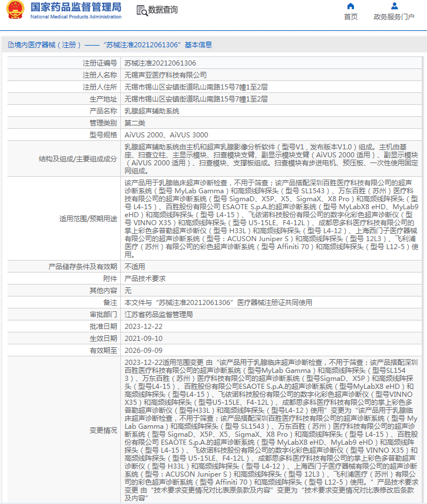Image resolution: width=427 pixels, height=504 pixels.
Task: Click the national emblem logo
Action: pos(15,10)
